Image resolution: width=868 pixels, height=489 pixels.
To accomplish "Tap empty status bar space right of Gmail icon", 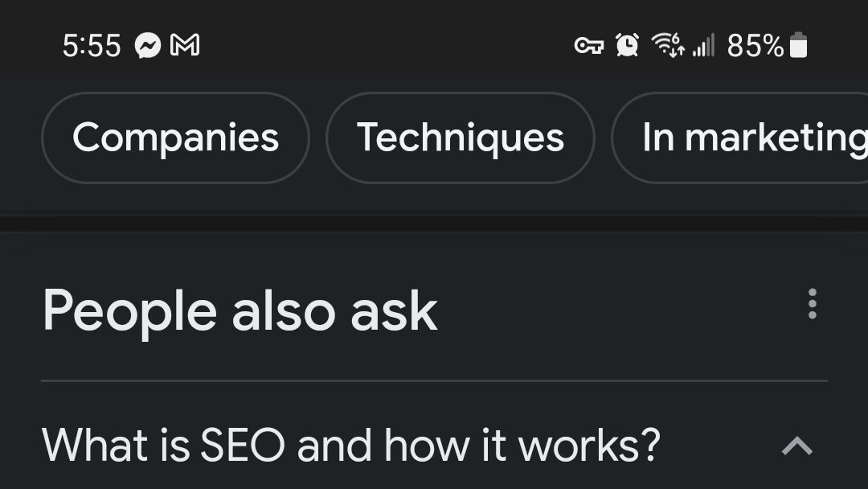I will point(387,45).
